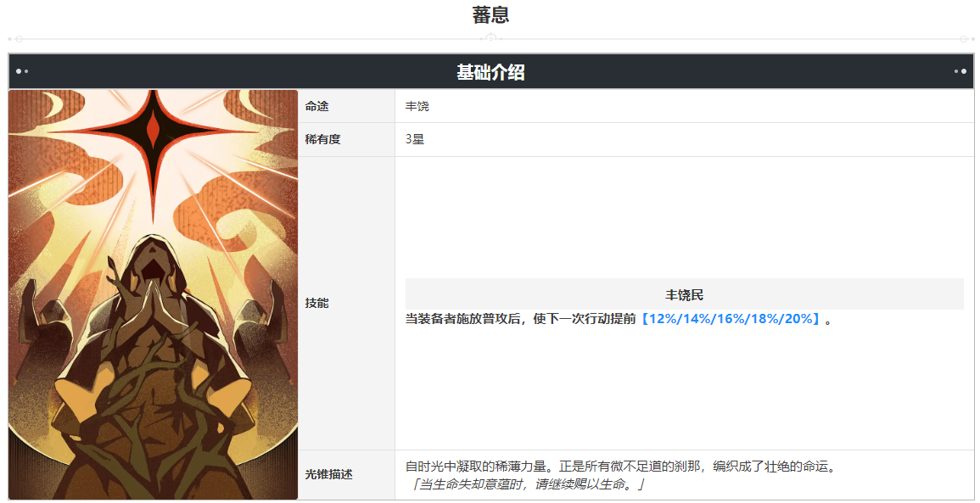Click the left circle ornament on divider
This screenshot has width=980, height=503.
[19, 39]
